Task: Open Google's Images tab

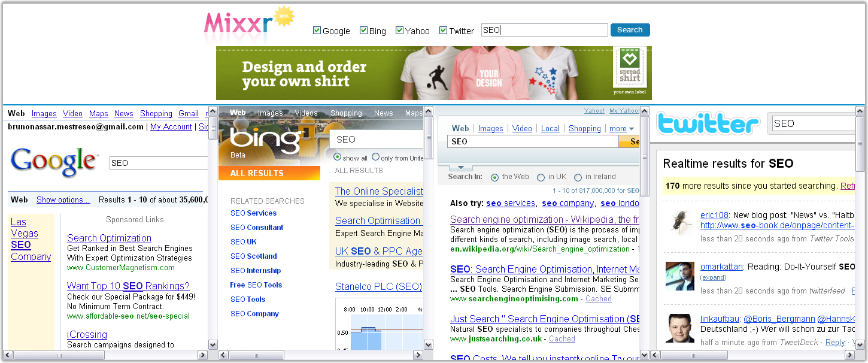Action: [44, 114]
